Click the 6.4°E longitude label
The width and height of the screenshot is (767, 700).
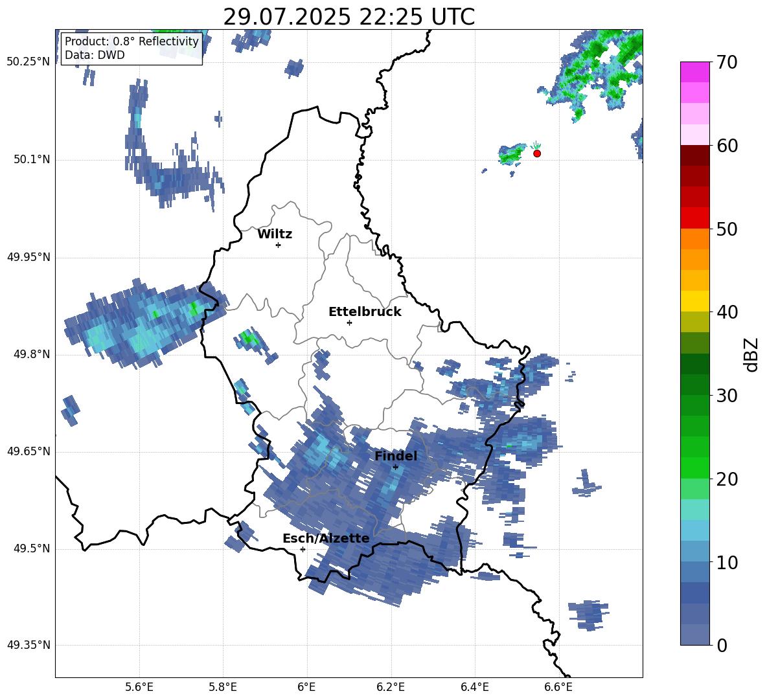point(474,687)
